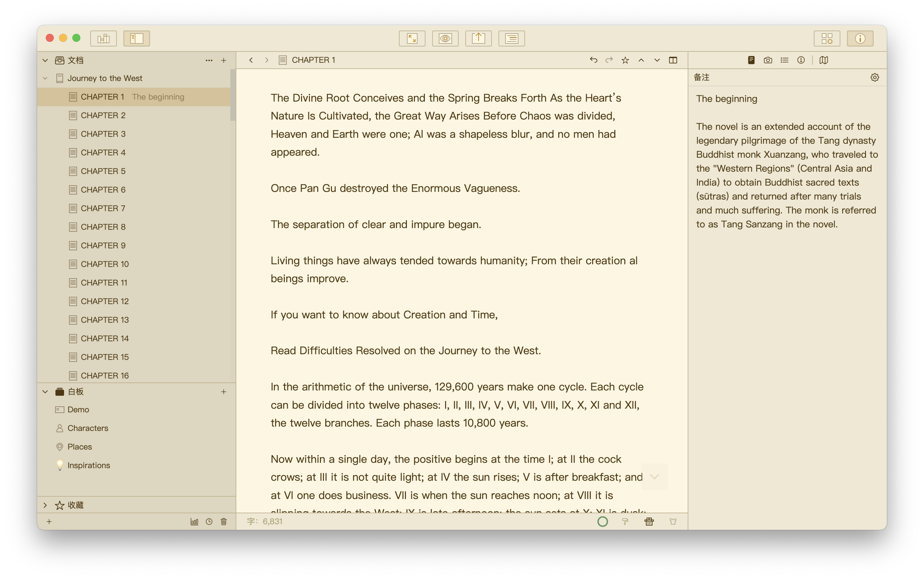Go to previous document with up chevron
Image resolution: width=924 pixels, height=579 pixels.
(x=642, y=60)
